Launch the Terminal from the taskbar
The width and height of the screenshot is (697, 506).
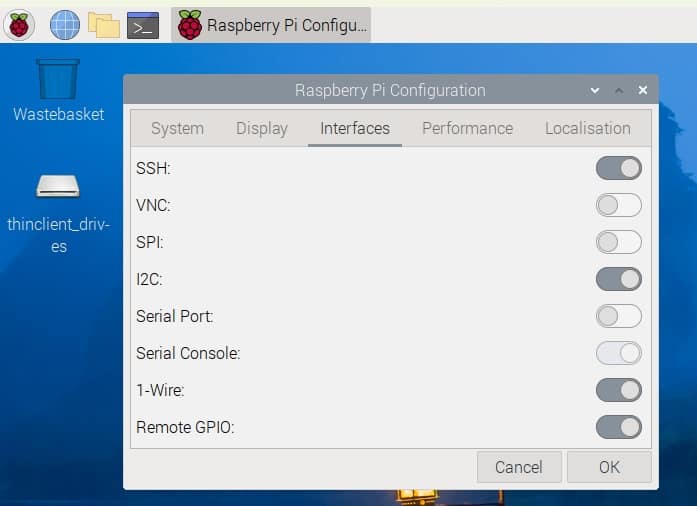click(144, 24)
